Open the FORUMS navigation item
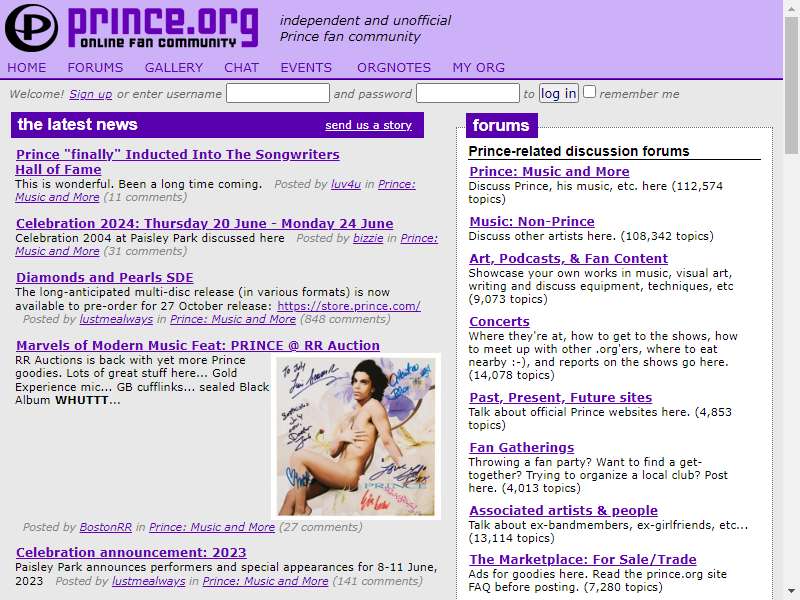 tap(95, 67)
